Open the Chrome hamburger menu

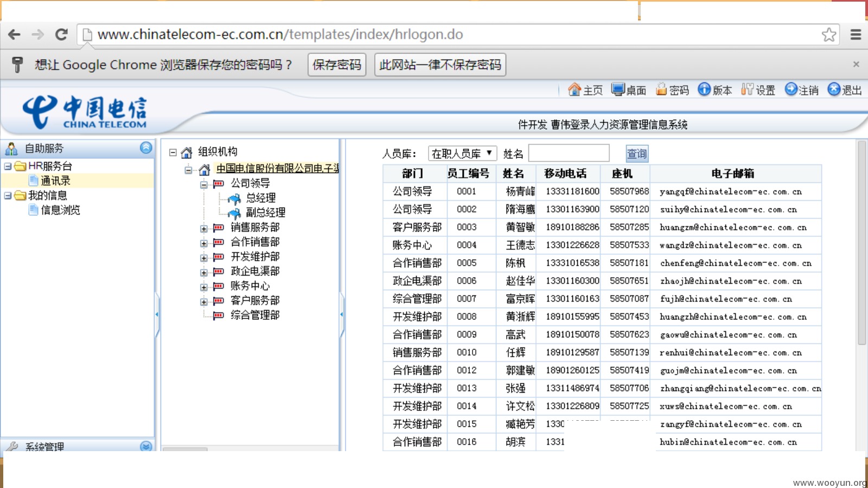coord(856,35)
